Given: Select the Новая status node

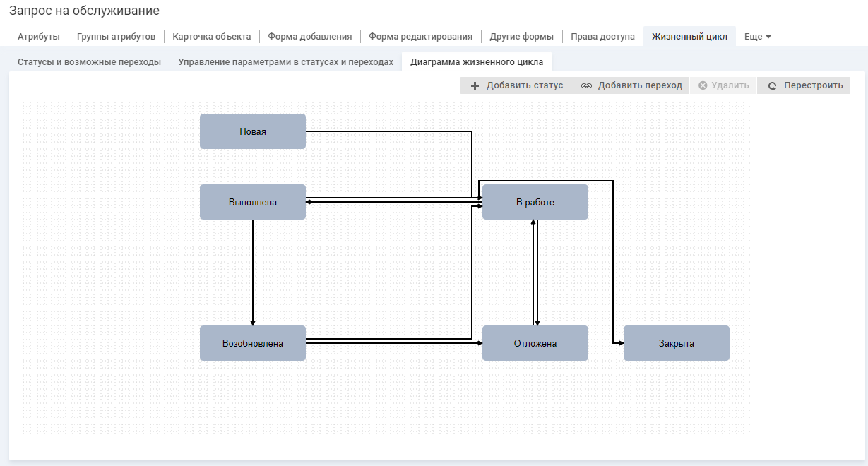Looking at the screenshot, I should (253, 131).
